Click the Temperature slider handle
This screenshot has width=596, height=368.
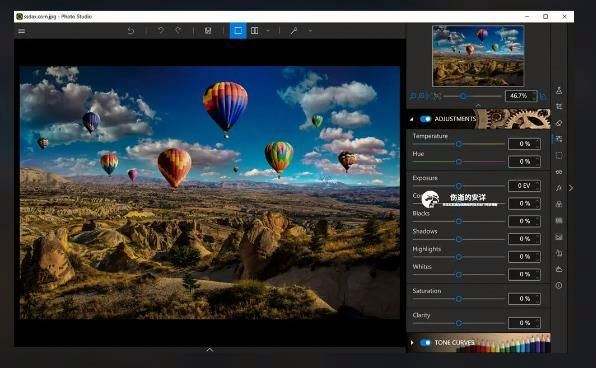point(459,144)
